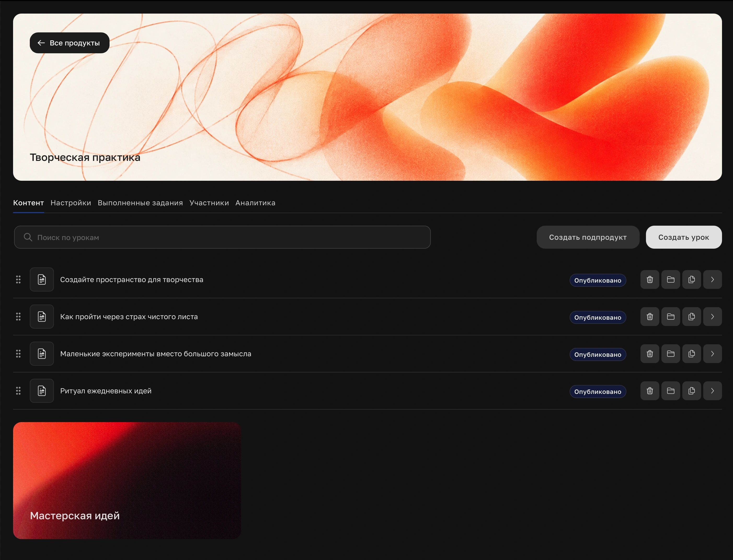The width and height of the screenshot is (733, 560).
Task: Click drag handle of "Ритуал ежедневных идей"
Action: point(18,390)
